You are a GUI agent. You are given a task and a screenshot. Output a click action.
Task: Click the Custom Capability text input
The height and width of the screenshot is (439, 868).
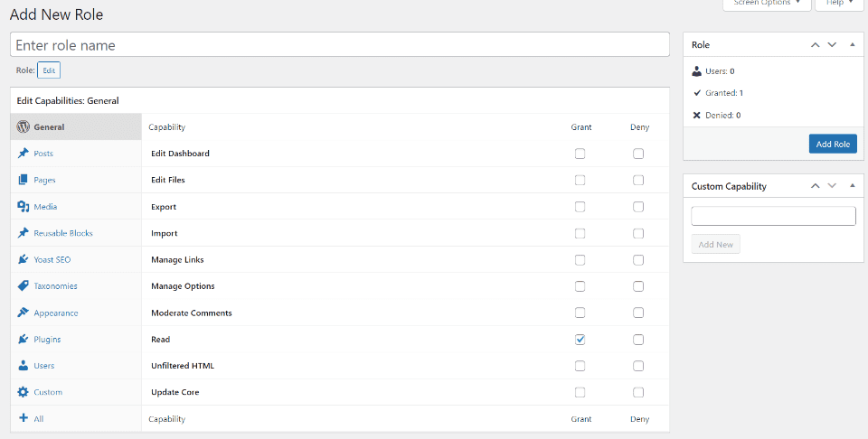(x=773, y=216)
